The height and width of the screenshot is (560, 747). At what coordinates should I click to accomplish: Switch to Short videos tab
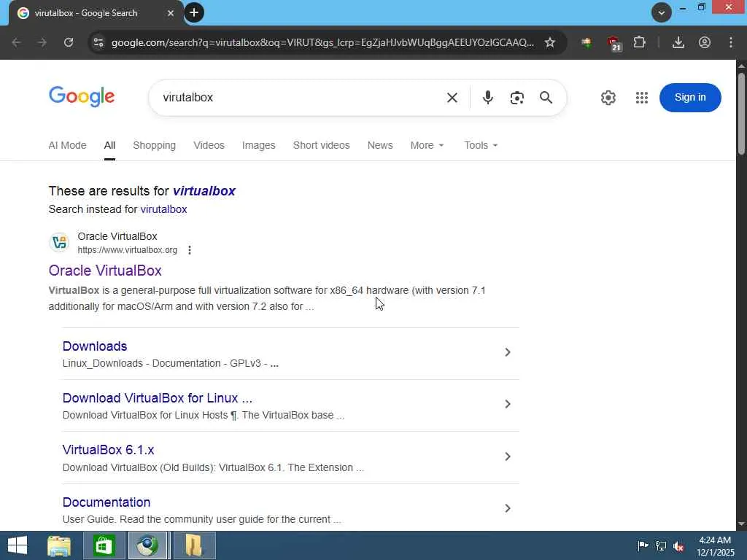pyautogui.click(x=321, y=145)
